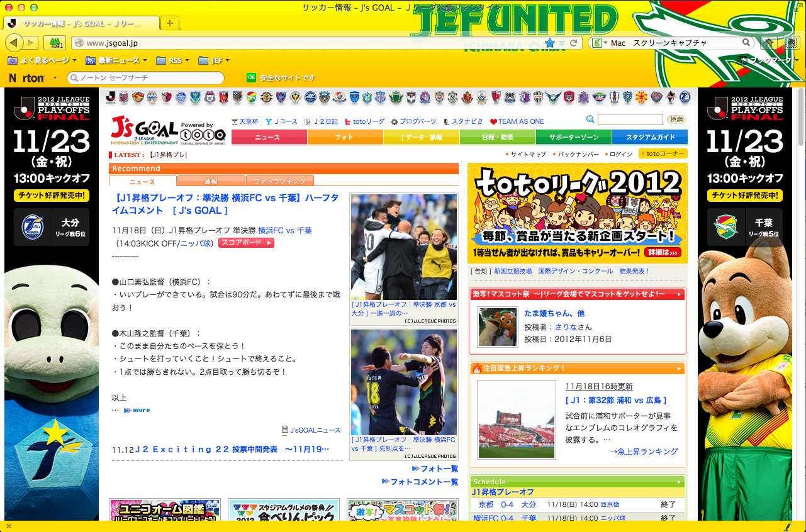Click the red スコアボード button
The image size is (806, 532).
(246, 243)
